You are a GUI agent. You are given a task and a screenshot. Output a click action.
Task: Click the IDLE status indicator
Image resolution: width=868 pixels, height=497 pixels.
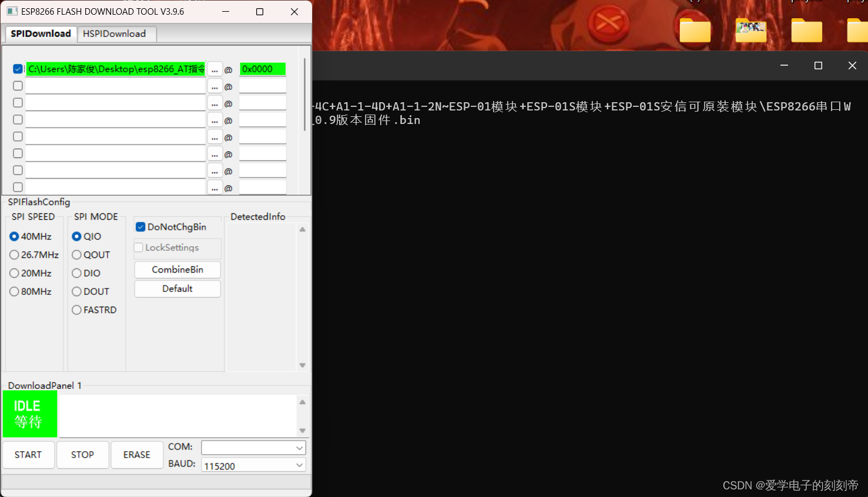30,414
